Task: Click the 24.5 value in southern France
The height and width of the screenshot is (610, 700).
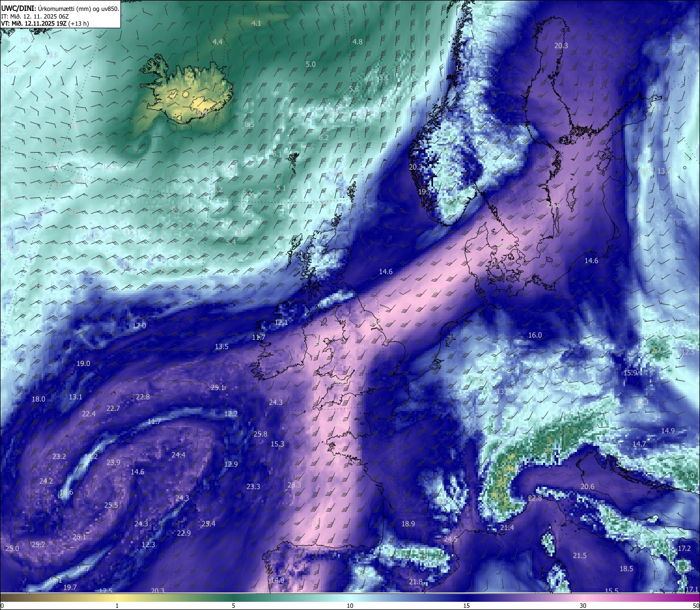Action: coord(451,539)
